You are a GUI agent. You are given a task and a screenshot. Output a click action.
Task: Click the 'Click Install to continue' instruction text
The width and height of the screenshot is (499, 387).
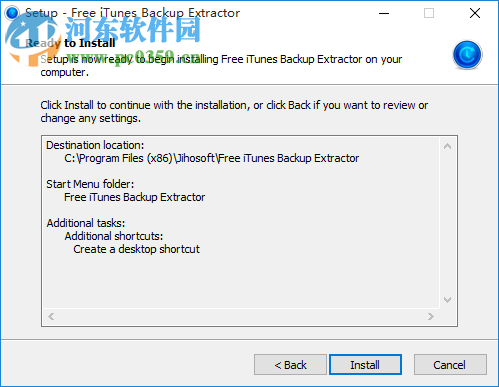(x=234, y=112)
